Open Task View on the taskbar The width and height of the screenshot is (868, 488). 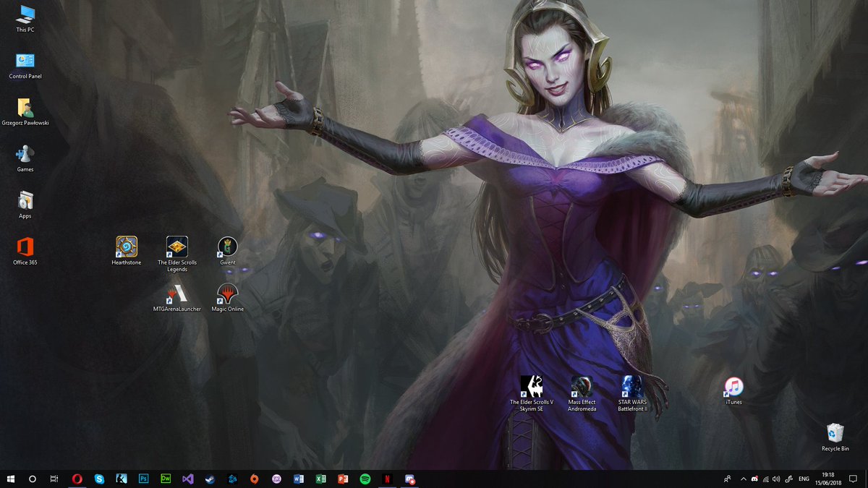(54, 479)
